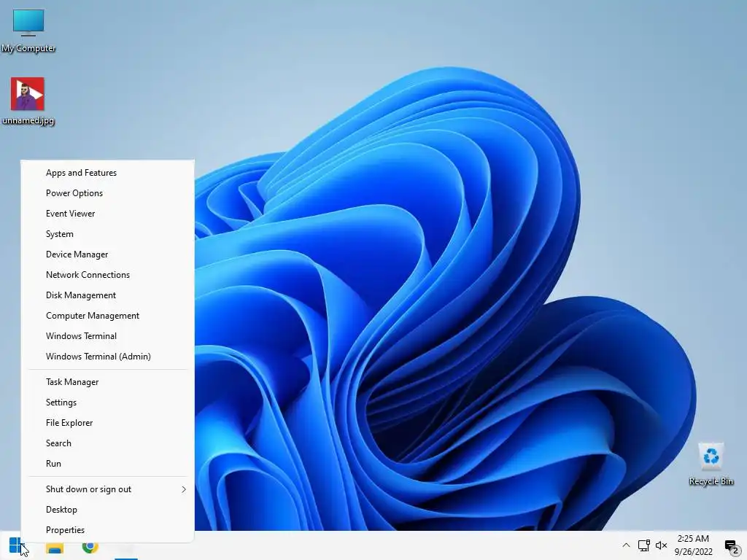Select Event Viewer
The height and width of the screenshot is (560, 747).
point(108,214)
